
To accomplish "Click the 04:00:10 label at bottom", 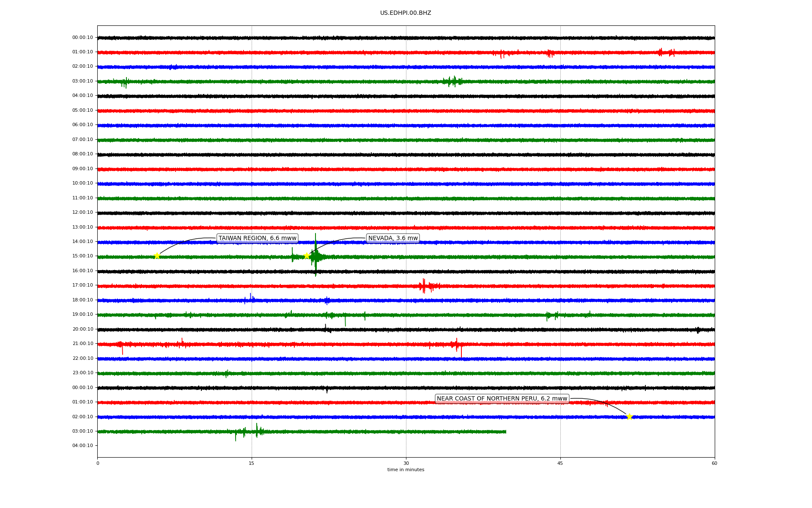I will coord(82,446).
